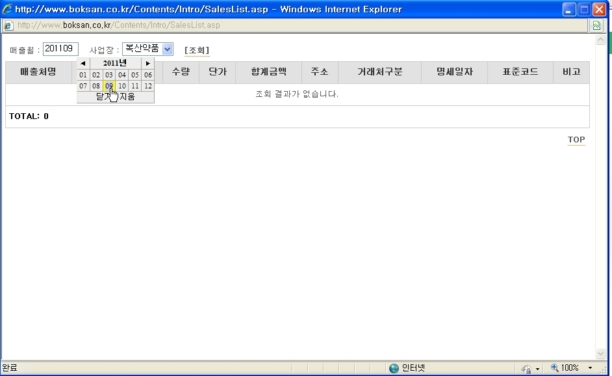Click the 조회 결과가 없습니다 message
Viewport: 612px width, 376px height.
click(297, 94)
